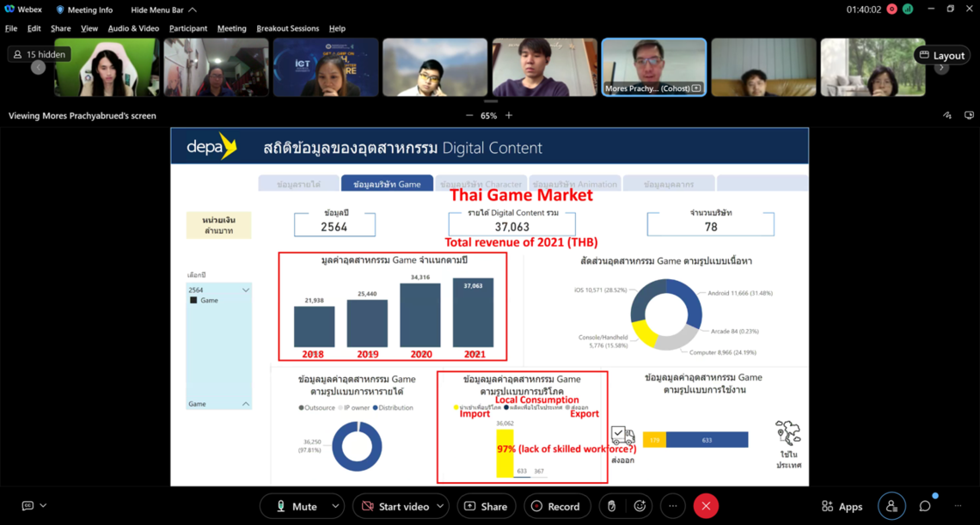Click the red leave meeting button
Screen dimensions: 980x525
706,506
